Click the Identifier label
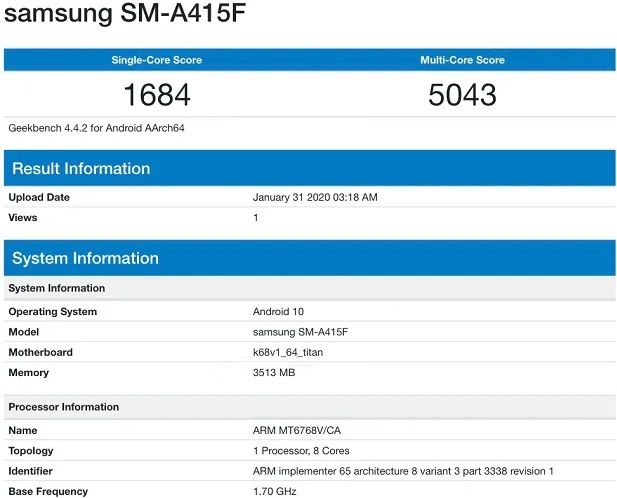Image resolution: width=617 pixels, height=498 pixels. 30,471
